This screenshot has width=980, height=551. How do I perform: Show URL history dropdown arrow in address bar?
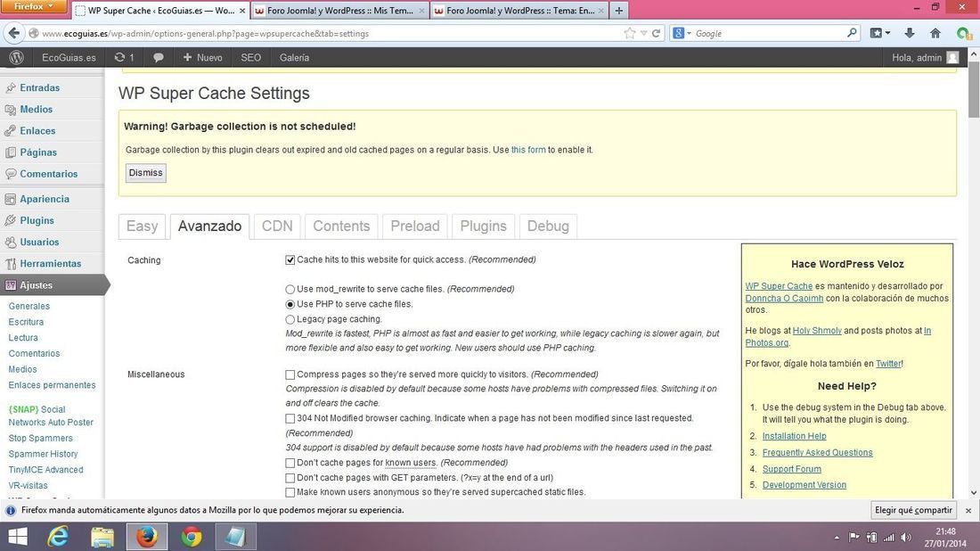tap(644, 33)
